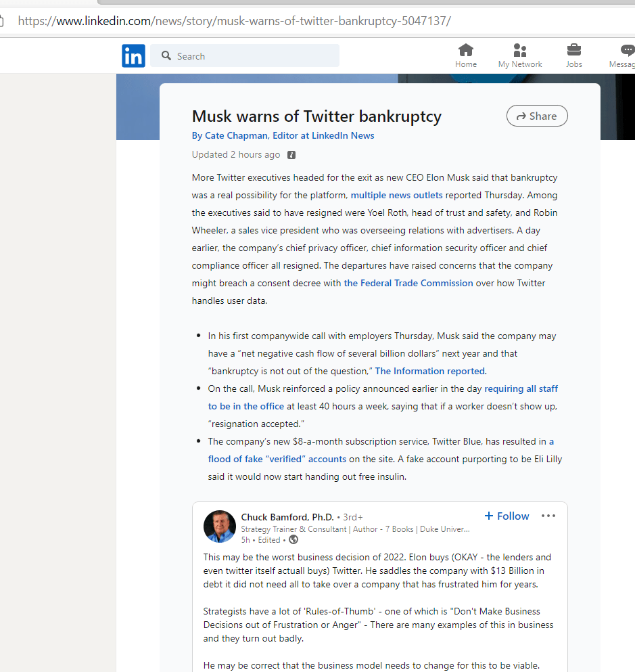
Task: Follow Chuck Bamford, Ph.D.
Action: pos(507,516)
